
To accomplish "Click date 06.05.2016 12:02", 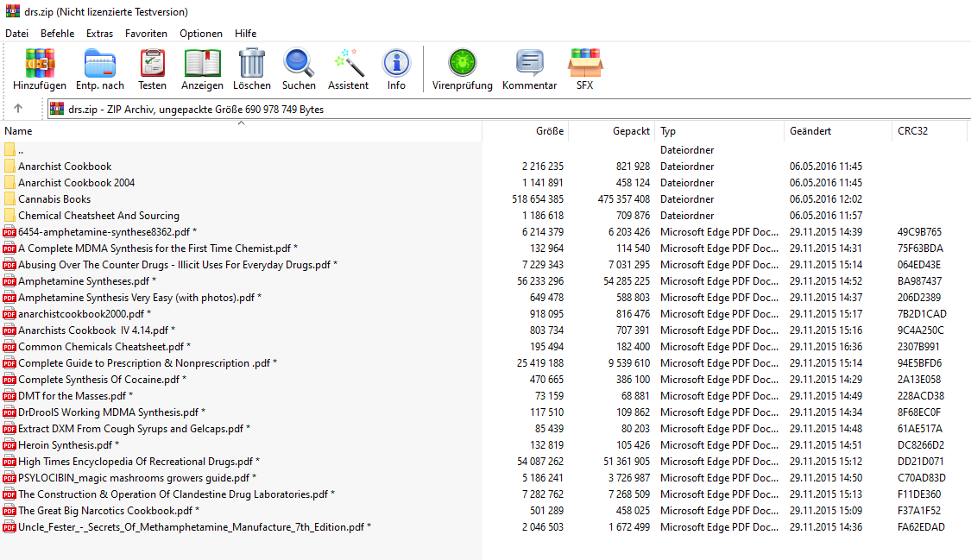I will pos(826,199).
